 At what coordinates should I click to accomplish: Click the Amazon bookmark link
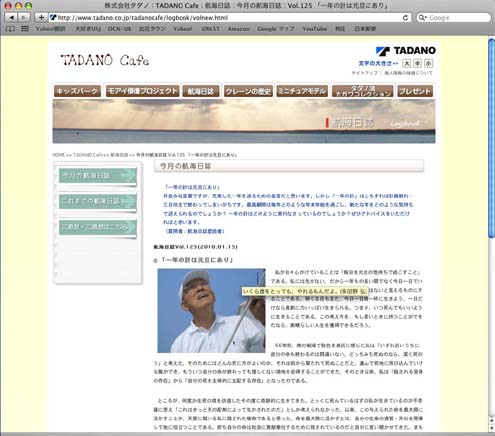[239, 29]
